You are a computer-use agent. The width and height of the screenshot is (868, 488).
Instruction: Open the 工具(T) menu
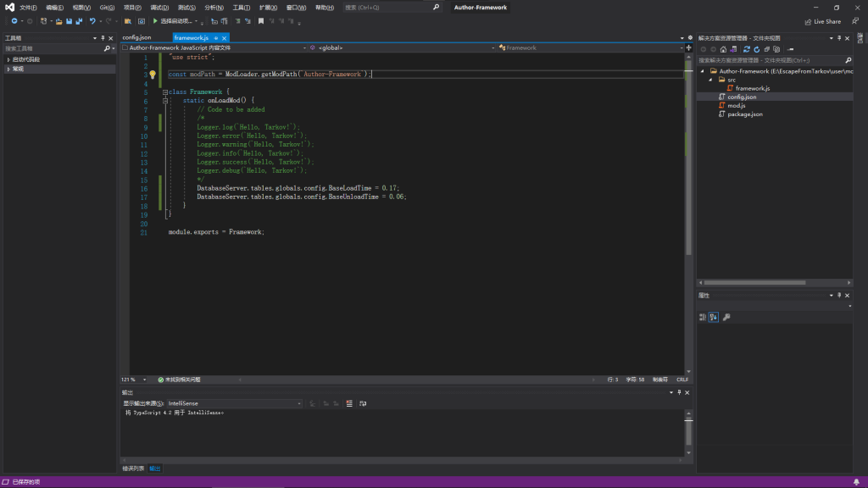242,8
